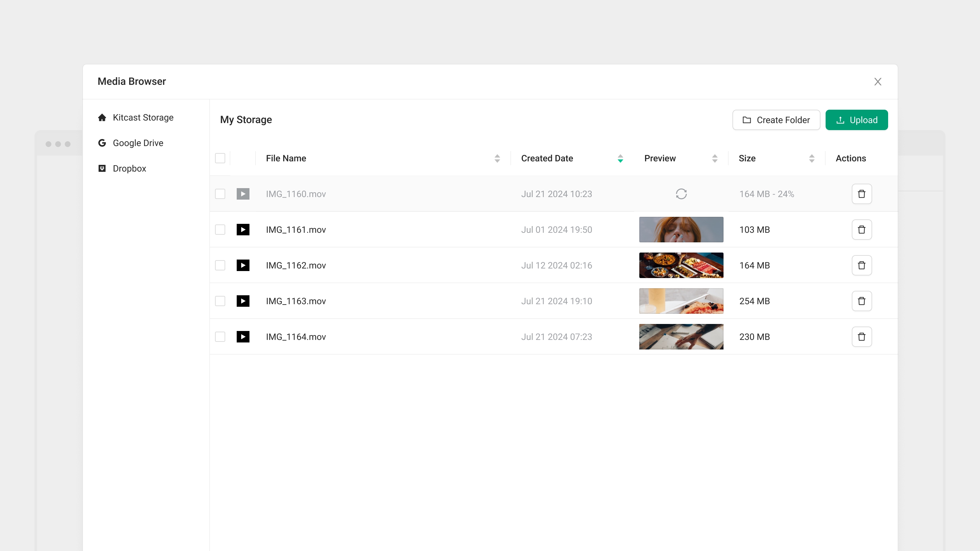Delete the IMG_1161.mov file
This screenshot has width=980, height=551.
coord(861,229)
